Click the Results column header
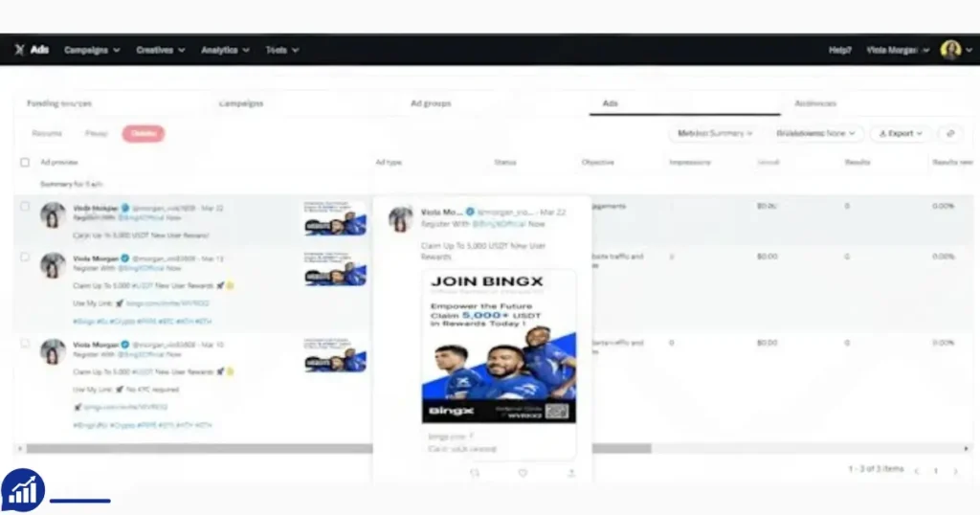The width and height of the screenshot is (980, 515). [x=857, y=162]
